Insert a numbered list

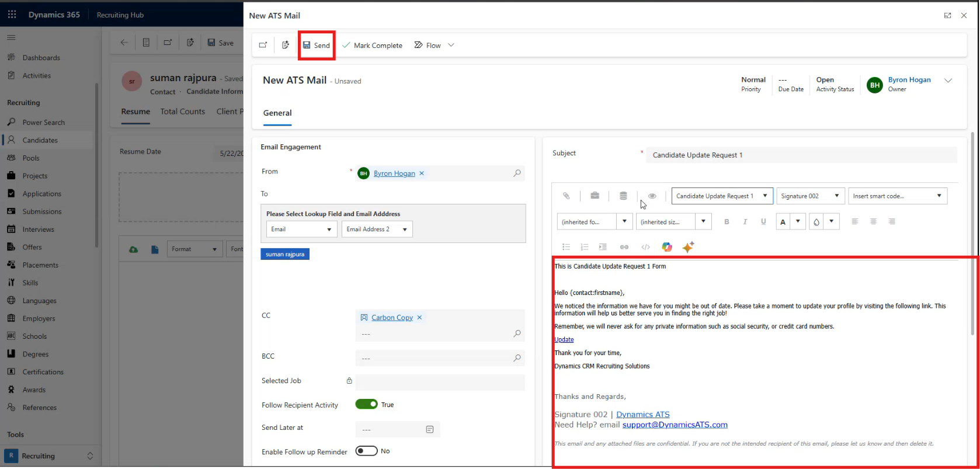point(585,247)
